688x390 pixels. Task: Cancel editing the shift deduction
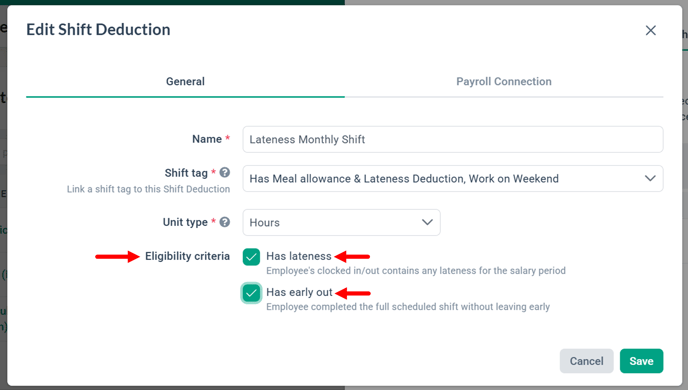click(x=586, y=361)
